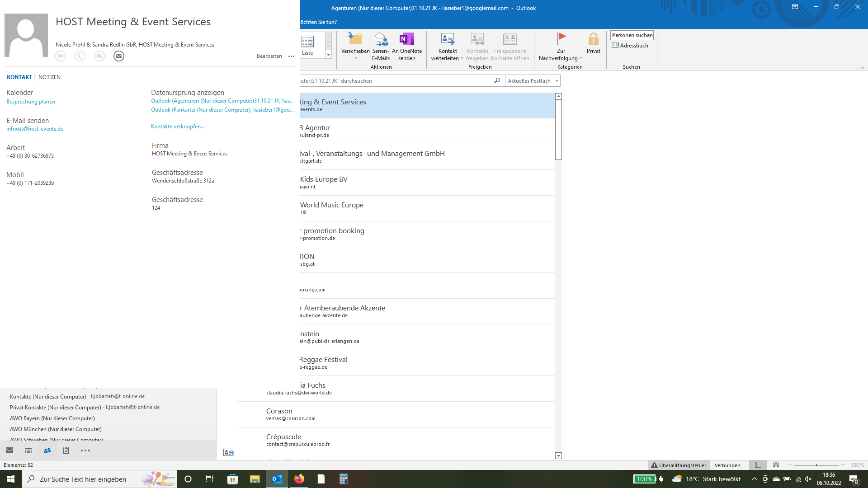Open folder contacts icon near list bottom

(x=229, y=452)
